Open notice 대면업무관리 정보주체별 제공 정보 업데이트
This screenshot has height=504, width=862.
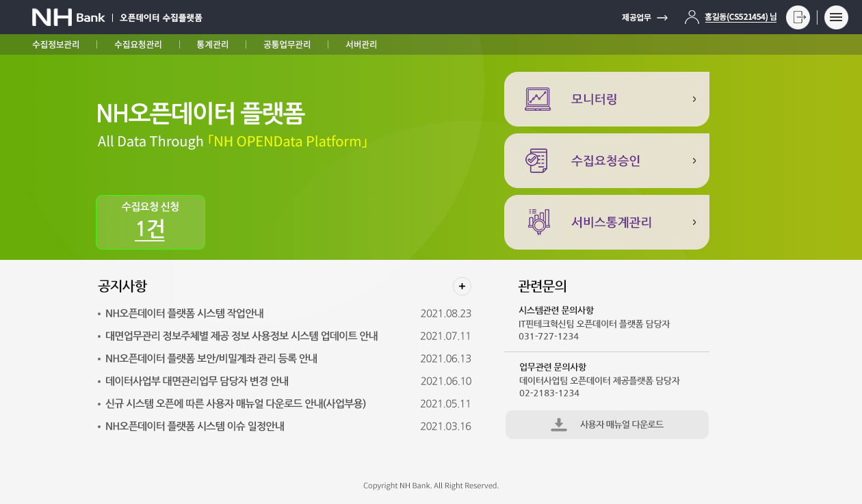point(241,336)
